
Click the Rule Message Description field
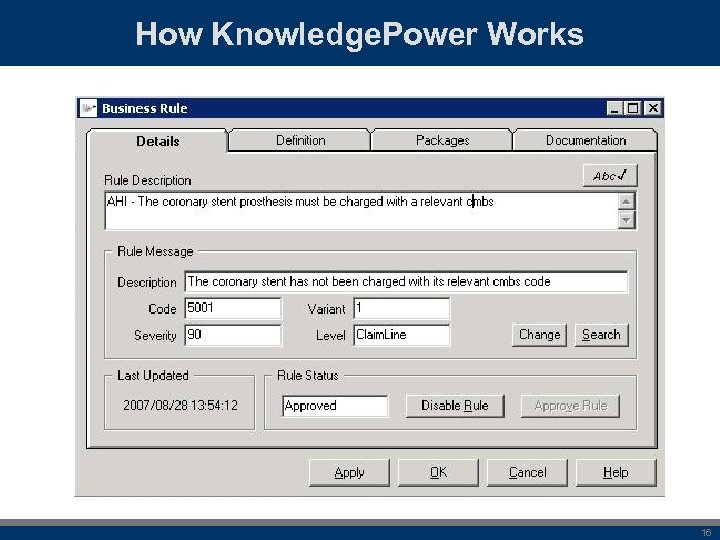(x=406, y=281)
